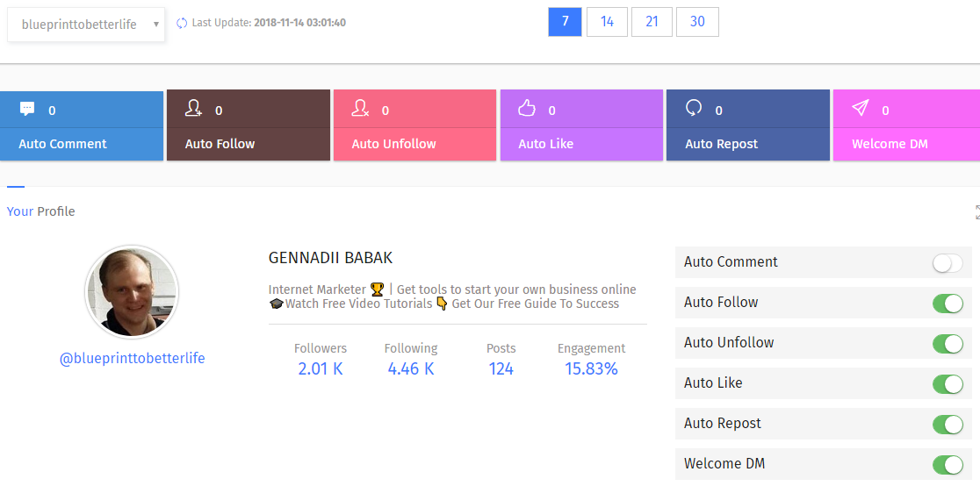Click the expand panel icon near Your Profile
The height and width of the screenshot is (486, 980).
(976, 211)
